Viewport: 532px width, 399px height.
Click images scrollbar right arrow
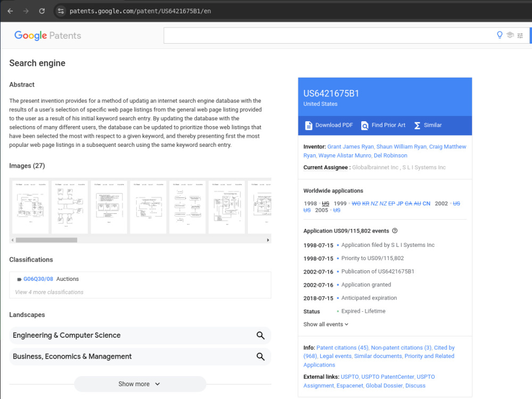tap(268, 240)
